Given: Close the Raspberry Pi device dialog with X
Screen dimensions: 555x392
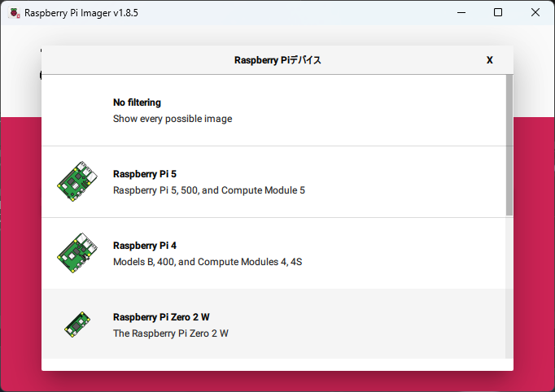Looking at the screenshot, I should point(489,60).
